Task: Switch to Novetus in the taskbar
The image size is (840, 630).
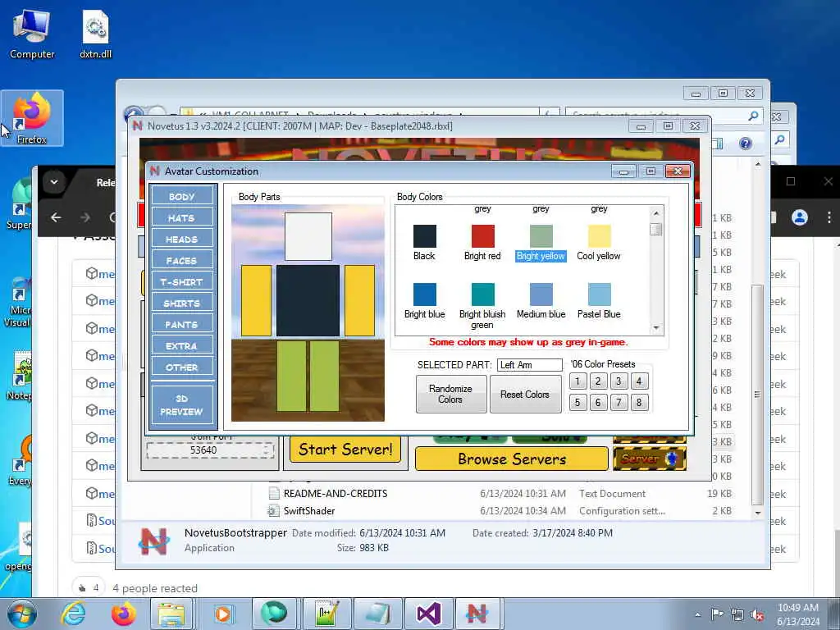Action: 477,614
